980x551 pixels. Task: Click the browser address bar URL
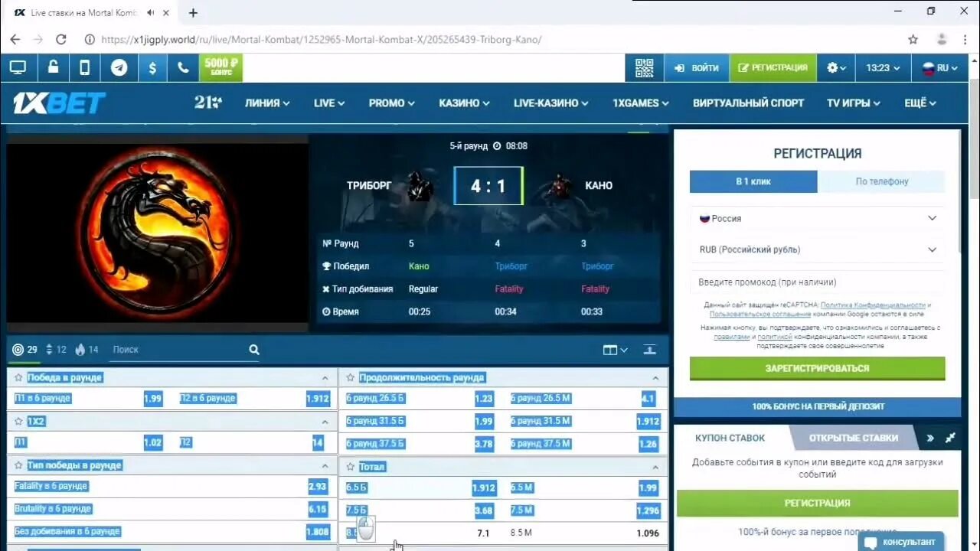point(321,39)
